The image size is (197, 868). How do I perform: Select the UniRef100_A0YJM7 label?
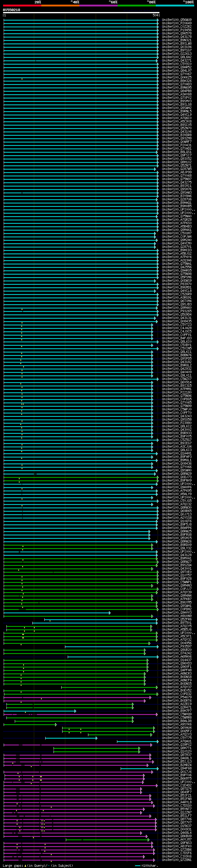(177, 840)
